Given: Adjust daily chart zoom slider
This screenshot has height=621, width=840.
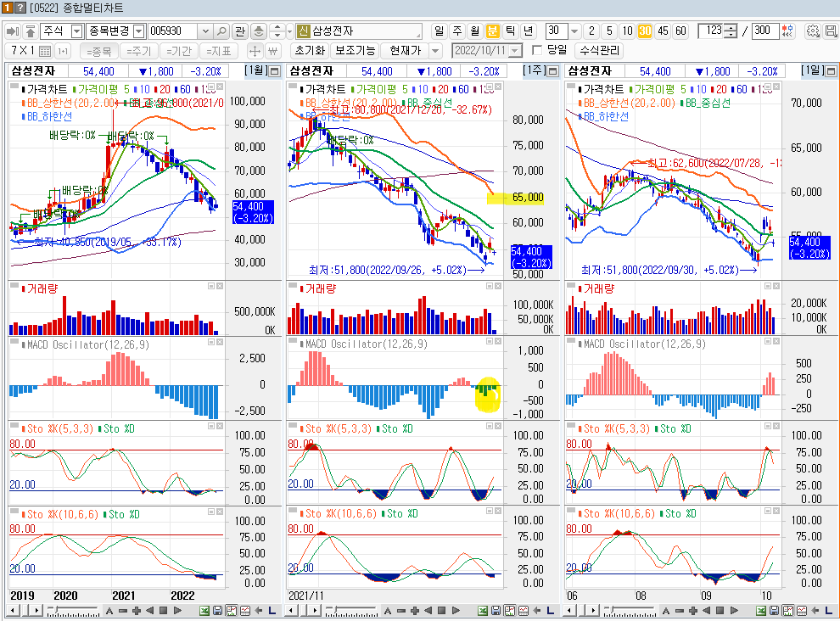Looking at the screenshot, I should coord(630,611).
